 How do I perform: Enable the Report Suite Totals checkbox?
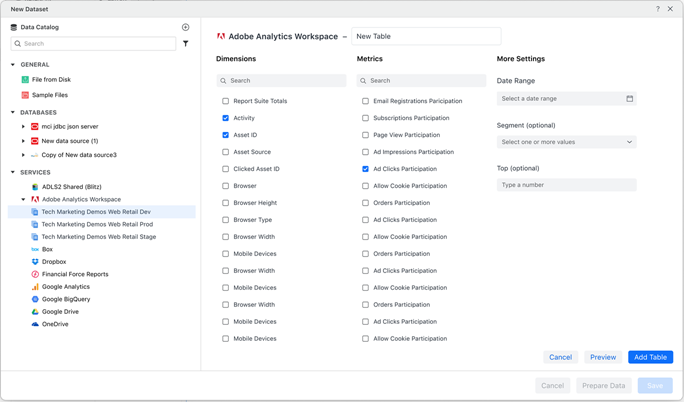226,101
